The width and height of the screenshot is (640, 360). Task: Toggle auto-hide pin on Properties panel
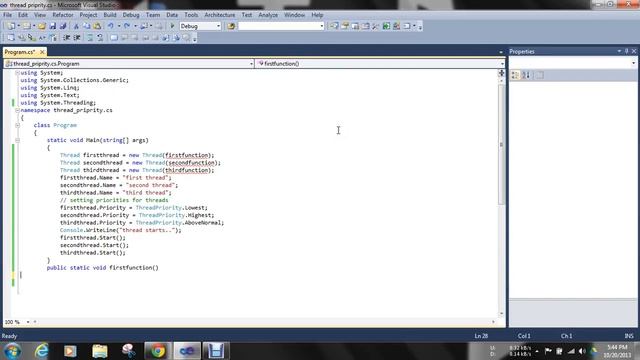(x=627, y=51)
